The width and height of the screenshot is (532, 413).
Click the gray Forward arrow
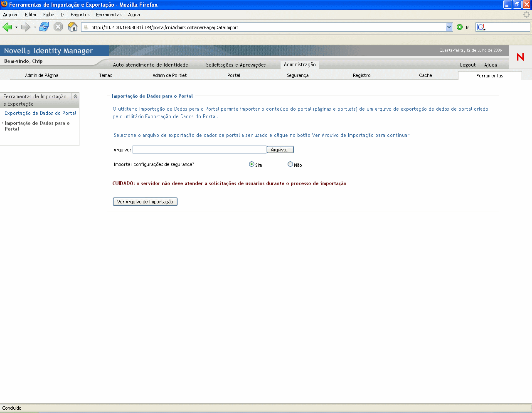coord(25,27)
